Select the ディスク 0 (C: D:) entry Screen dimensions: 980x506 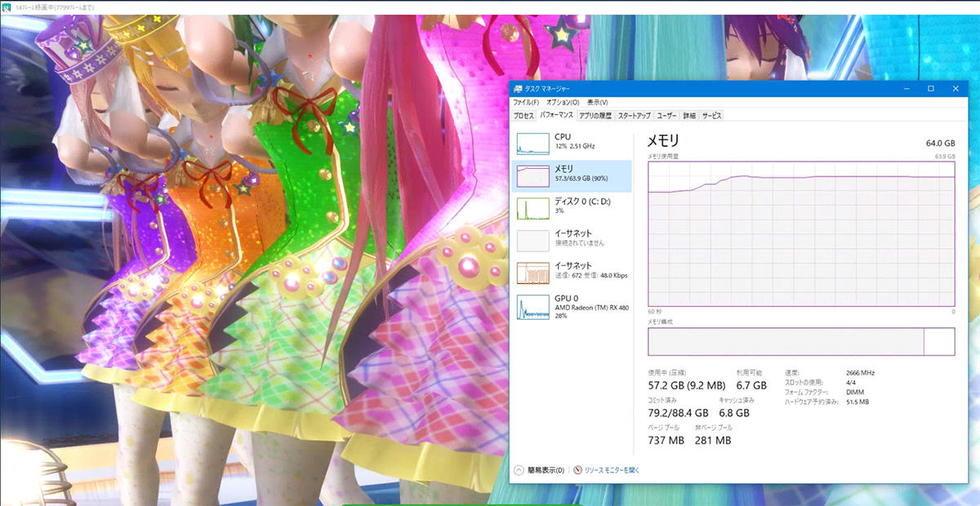tap(572, 207)
